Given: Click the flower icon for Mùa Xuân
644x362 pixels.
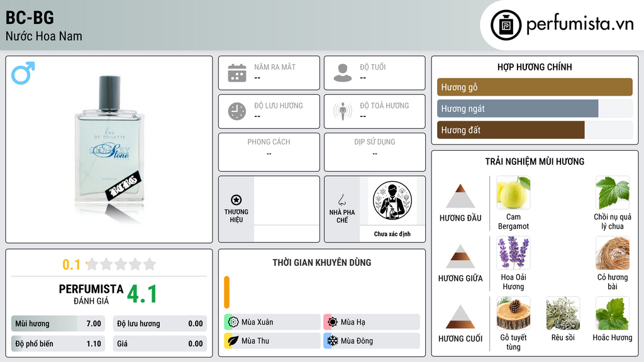Looking at the screenshot, I should click(x=233, y=322).
